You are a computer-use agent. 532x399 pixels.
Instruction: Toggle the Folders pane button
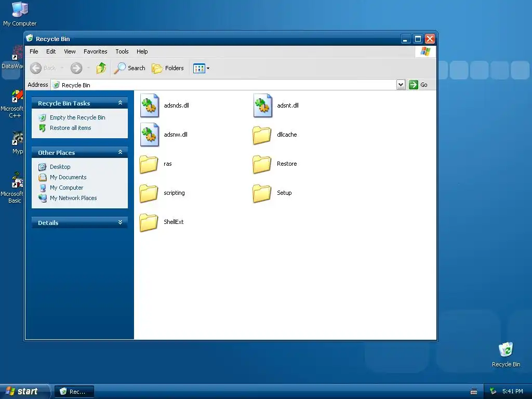168,68
